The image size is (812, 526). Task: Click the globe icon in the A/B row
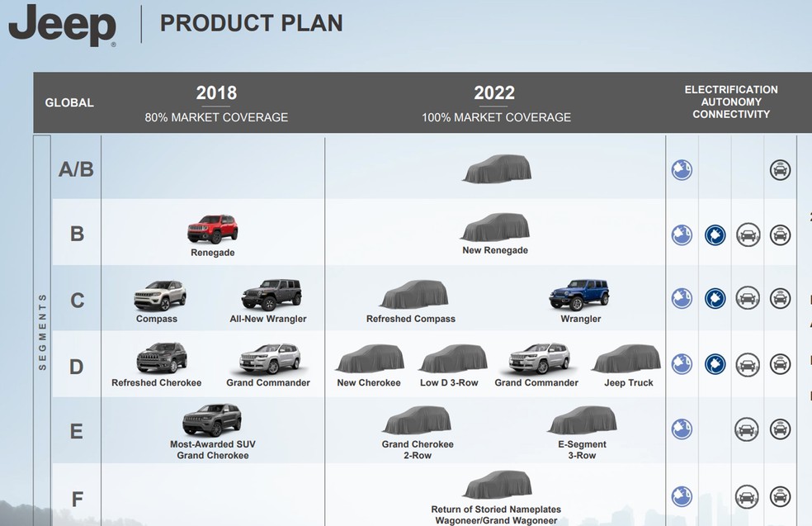tap(682, 170)
